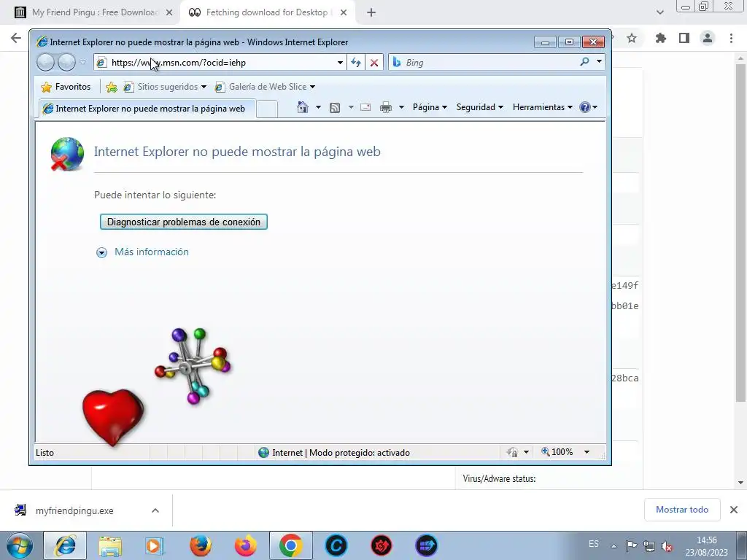
Task: Expand the address bar URL history dropdown
Action: click(340, 63)
